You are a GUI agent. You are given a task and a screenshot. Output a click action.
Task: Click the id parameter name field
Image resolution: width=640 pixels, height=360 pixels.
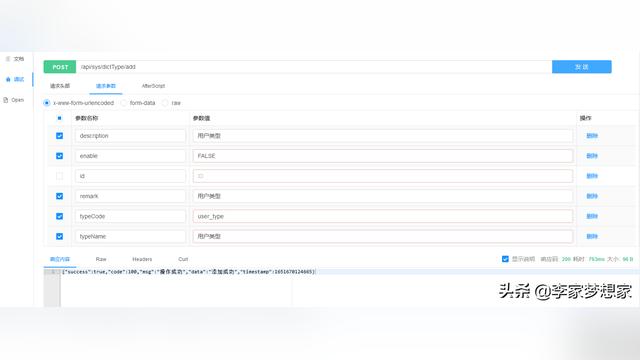click(x=130, y=176)
